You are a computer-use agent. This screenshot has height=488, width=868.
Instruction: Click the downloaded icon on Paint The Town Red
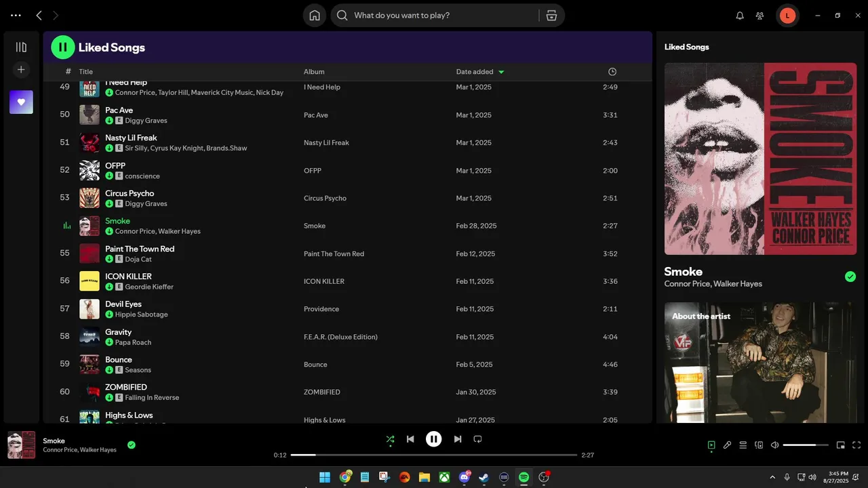[x=109, y=259]
